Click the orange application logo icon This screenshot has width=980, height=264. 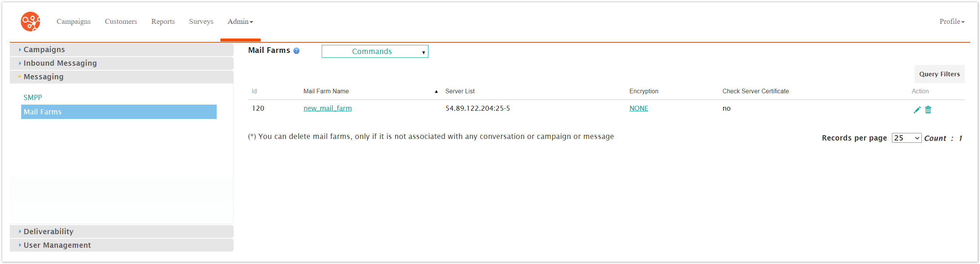pos(30,22)
